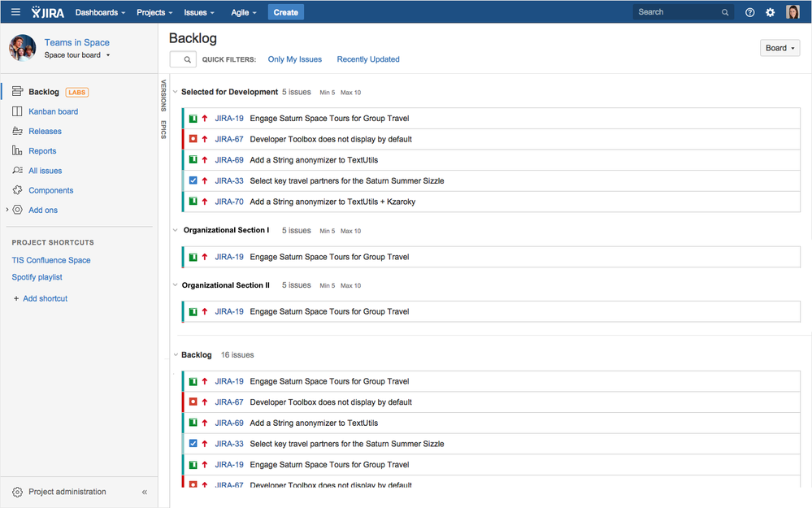
Task: Open the Spotify playlist shortcut
Action: [37, 277]
